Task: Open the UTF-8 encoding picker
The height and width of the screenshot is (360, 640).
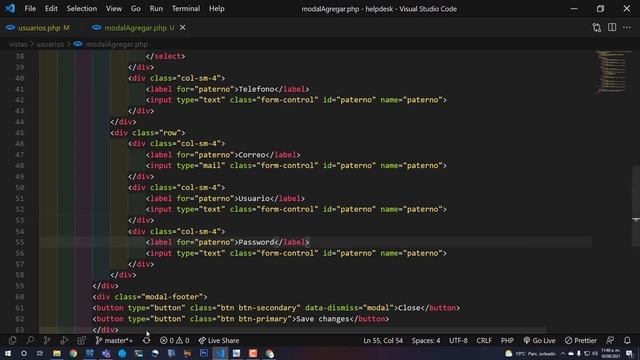Action: click(458, 340)
